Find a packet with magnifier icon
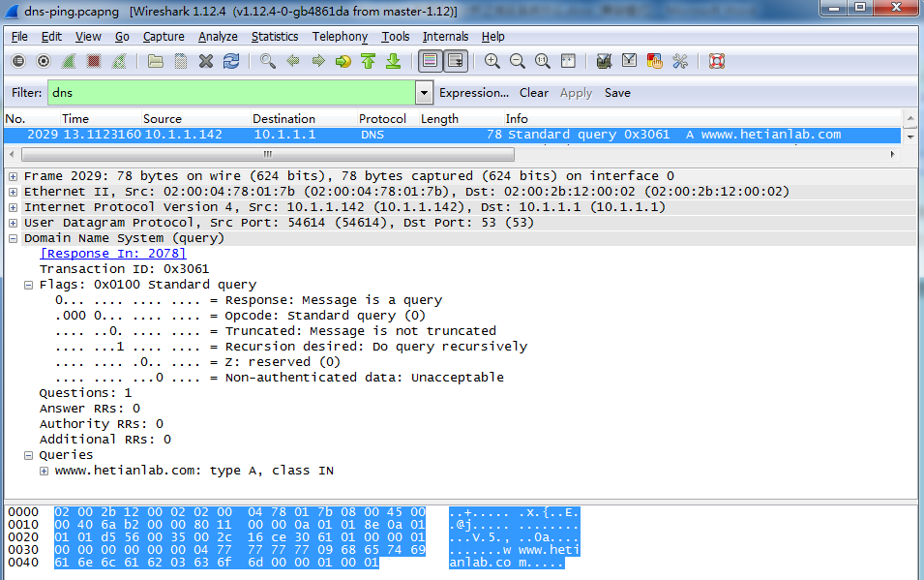 [268, 61]
